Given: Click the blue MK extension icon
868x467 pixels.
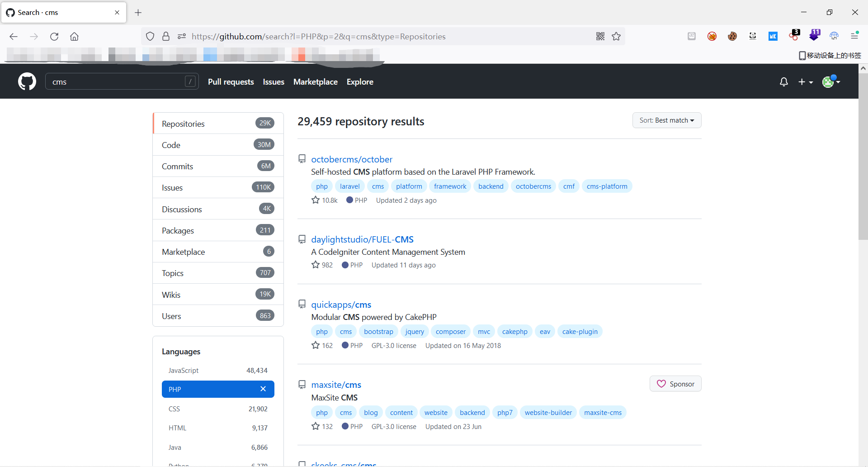Looking at the screenshot, I should point(773,36).
